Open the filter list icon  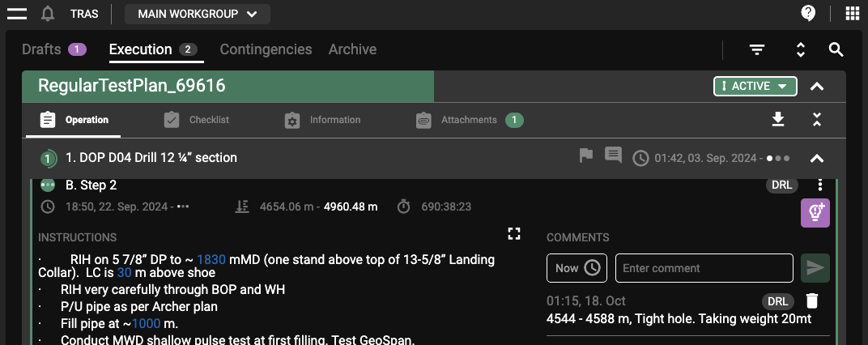(x=757, y=49)
